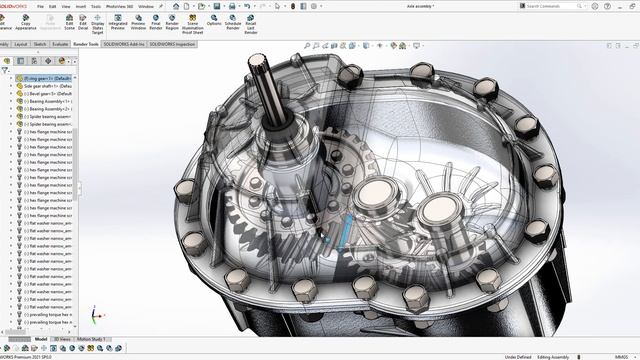640x360 pixels.
Task: Undo the last action
Action: tap(247, 6)
